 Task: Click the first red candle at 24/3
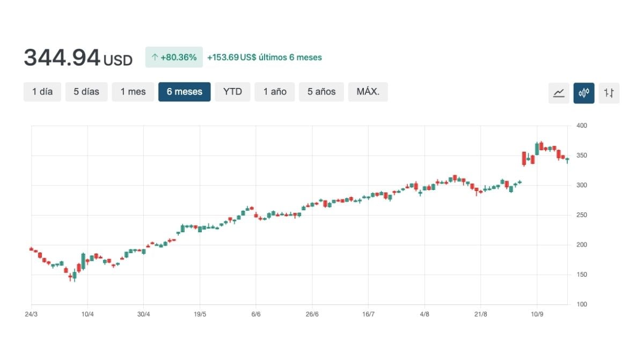[x=31, y=249]
